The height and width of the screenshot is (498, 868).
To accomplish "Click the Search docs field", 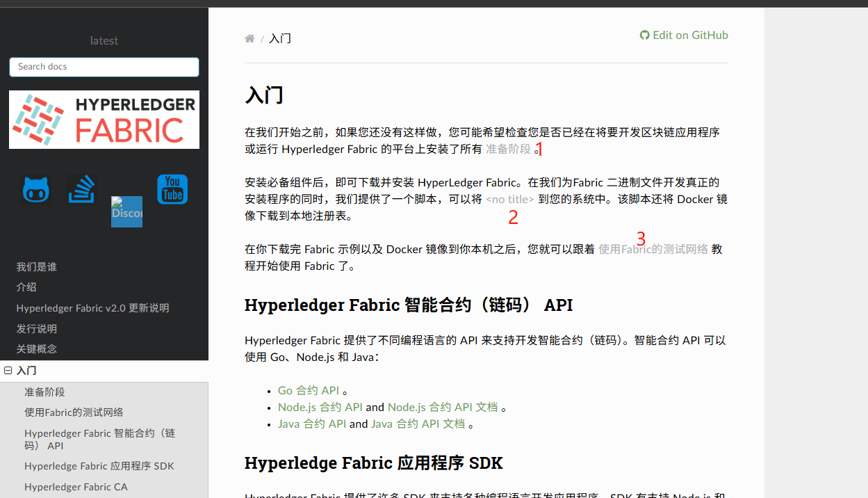I will [x=104, y=67].
